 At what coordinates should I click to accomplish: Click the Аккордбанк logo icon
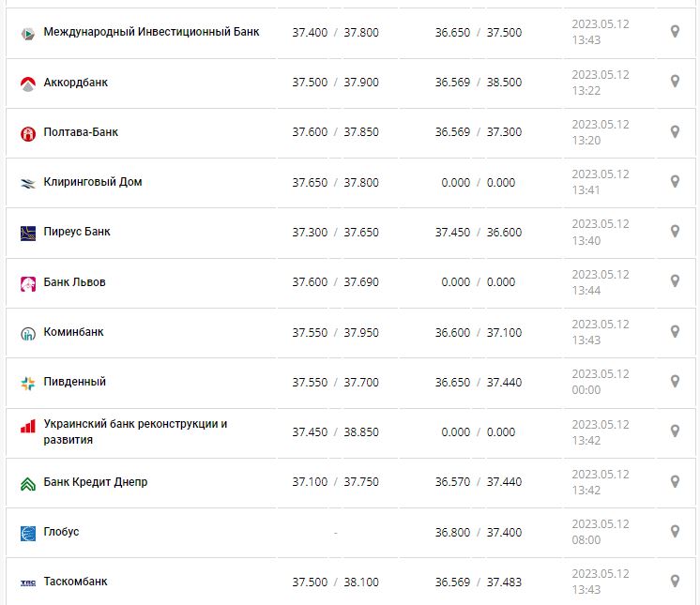(27, 83)
